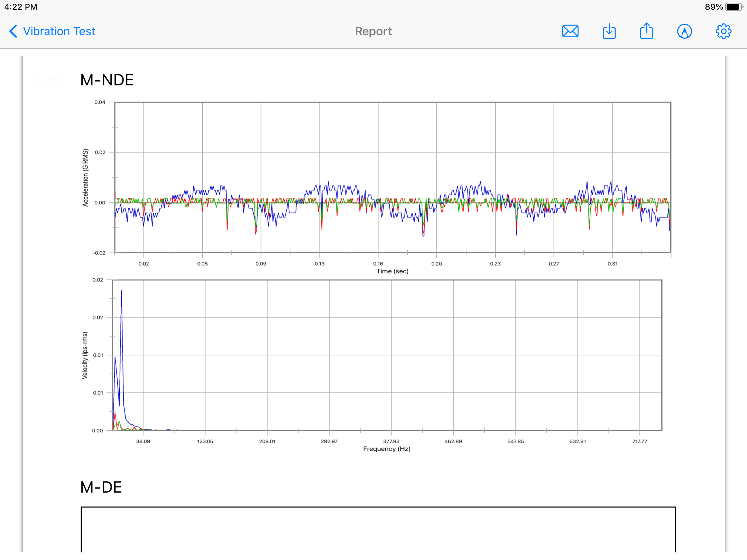Screen dimensions: 747x560
Task: Tap the Frequency (Hz) axis label
Action: coord(387,449)
